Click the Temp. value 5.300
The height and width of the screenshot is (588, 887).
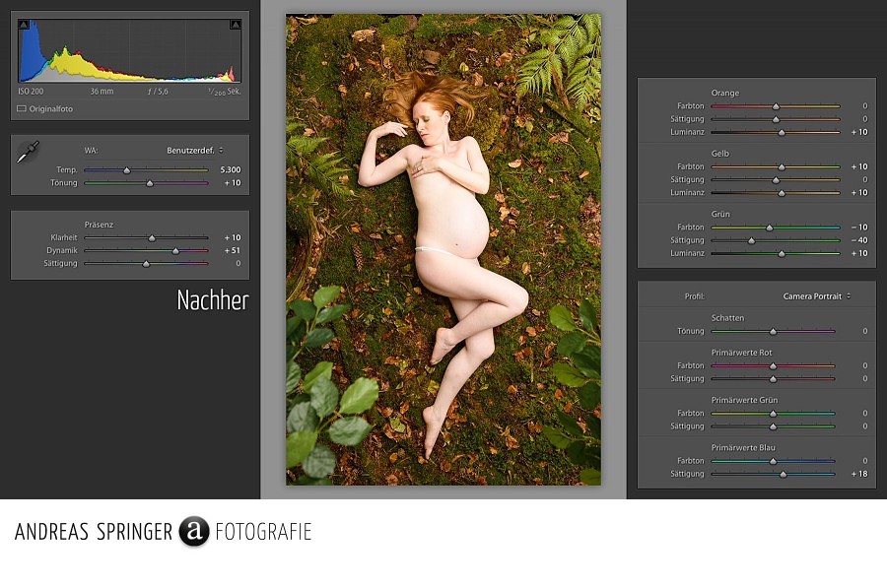pyautogui.click(x=231, y=169)
